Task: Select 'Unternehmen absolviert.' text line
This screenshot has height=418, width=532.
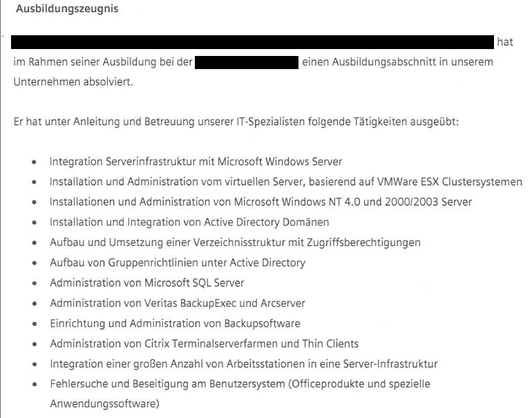Action: tap(73, 82)
